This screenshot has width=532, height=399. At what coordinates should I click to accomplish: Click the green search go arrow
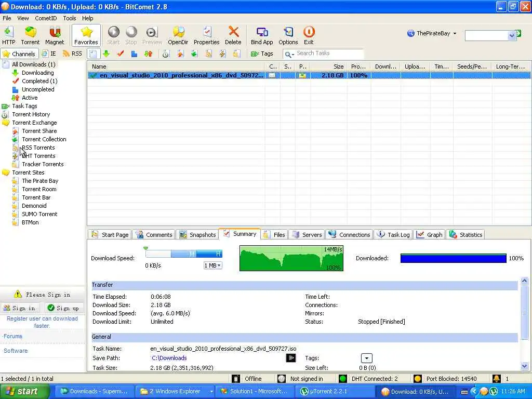[519, 33]
